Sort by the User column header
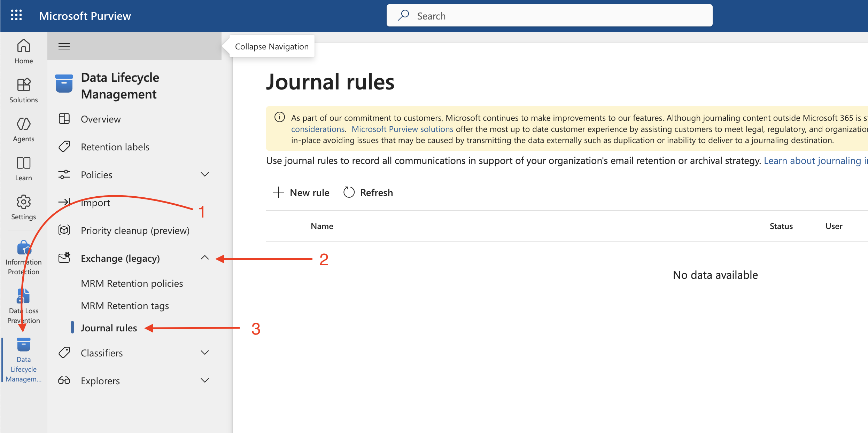Viewport: 868px width, 433px height. pyautogui.click(x=834, y=226)
